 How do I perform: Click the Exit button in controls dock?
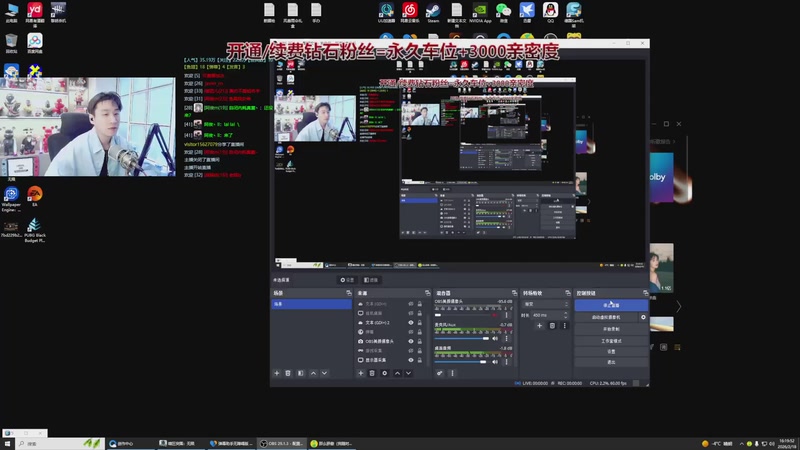611,362
